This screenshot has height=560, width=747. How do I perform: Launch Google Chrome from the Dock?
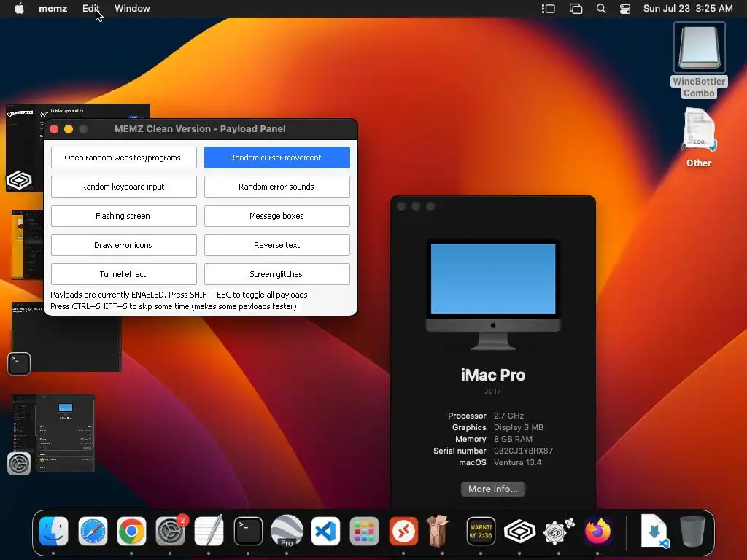[x=131, y=531]
